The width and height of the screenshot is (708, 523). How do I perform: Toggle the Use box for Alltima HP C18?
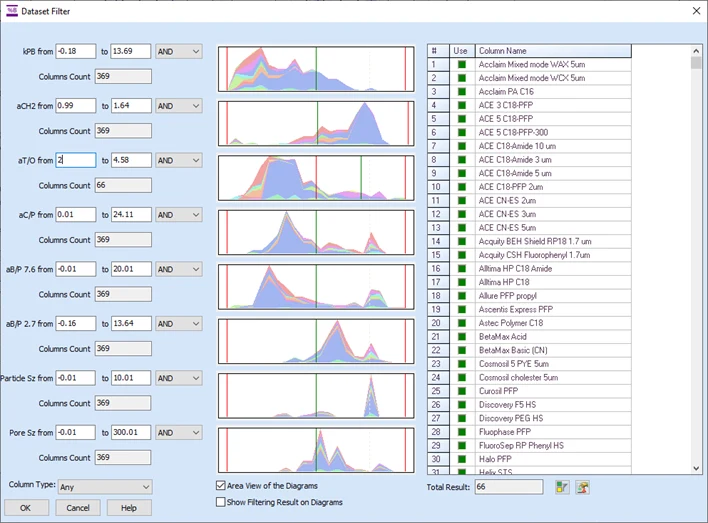coord(461,282)
